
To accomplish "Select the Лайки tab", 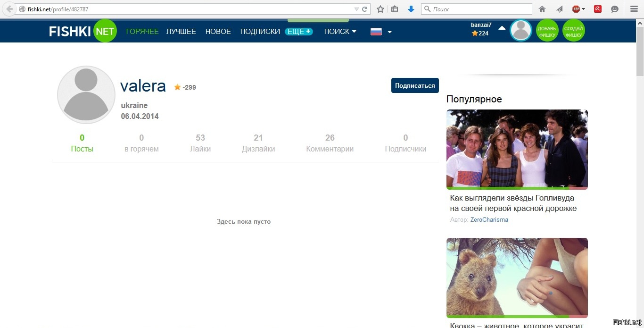I will coord(200,143).
